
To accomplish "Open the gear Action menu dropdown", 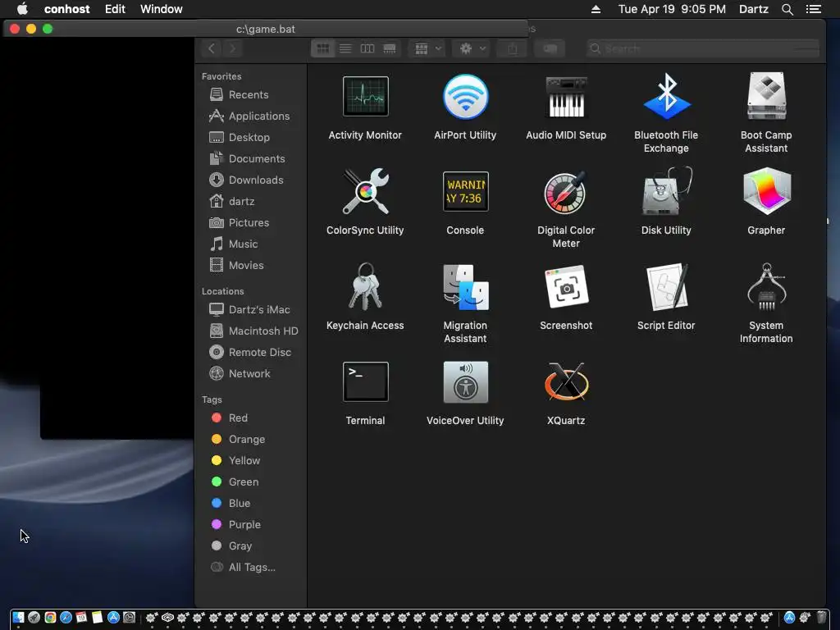I will pos(472,48).
